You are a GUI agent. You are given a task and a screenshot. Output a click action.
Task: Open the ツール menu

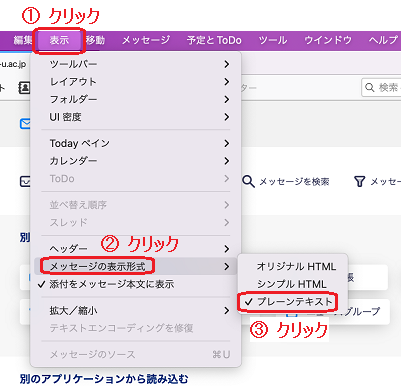tap(273, 40)
